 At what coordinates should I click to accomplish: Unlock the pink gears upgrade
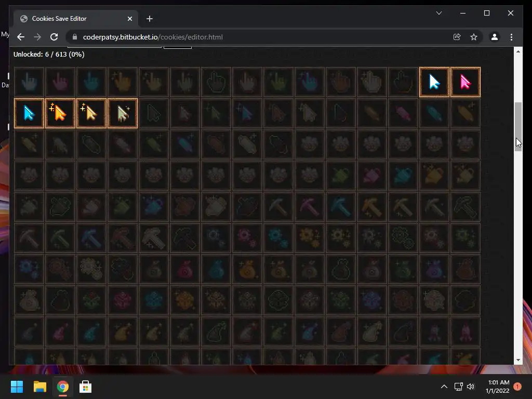[247, 238]
